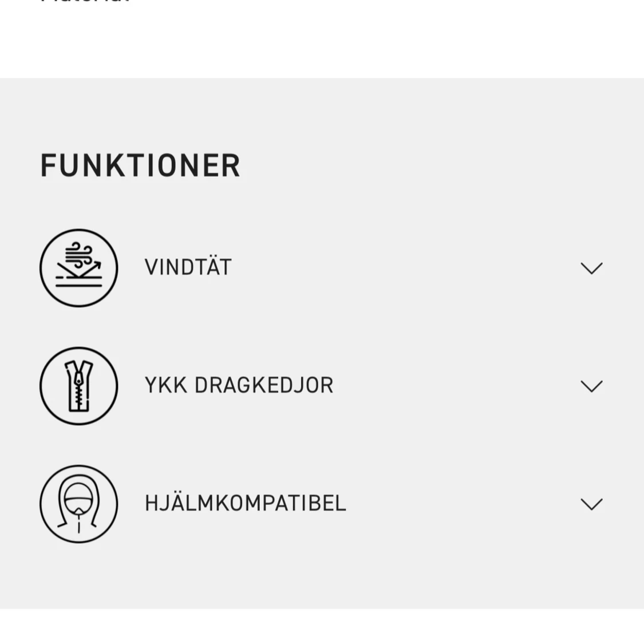
Task: Click the FUNKTIONER section heading
Action: click(x=140, y=165)
